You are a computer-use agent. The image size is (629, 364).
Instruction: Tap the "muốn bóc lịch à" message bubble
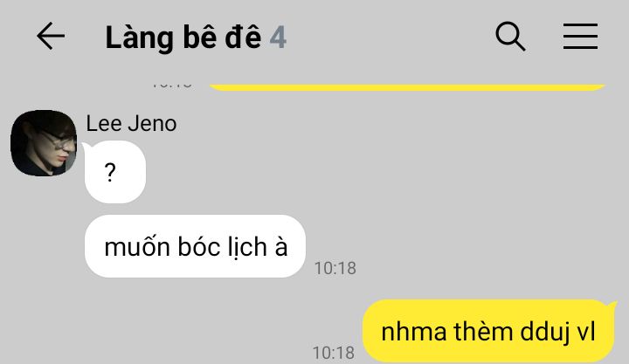pos(196,246)
